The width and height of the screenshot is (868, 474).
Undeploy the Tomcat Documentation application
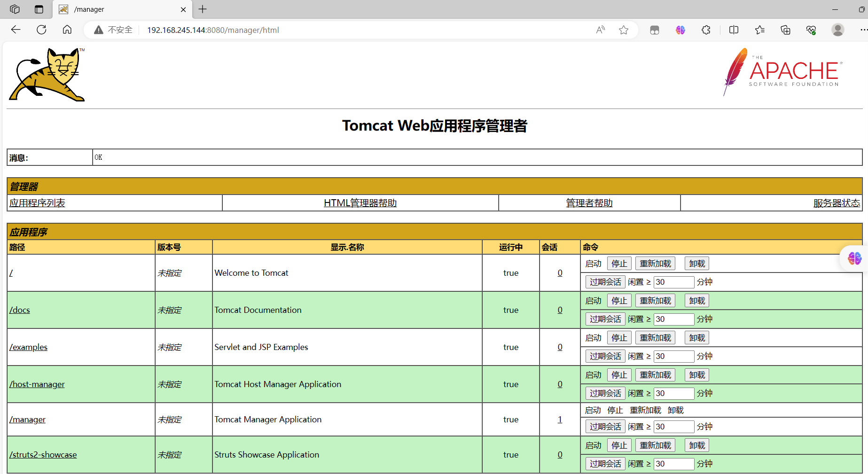(x=697, y=301)
